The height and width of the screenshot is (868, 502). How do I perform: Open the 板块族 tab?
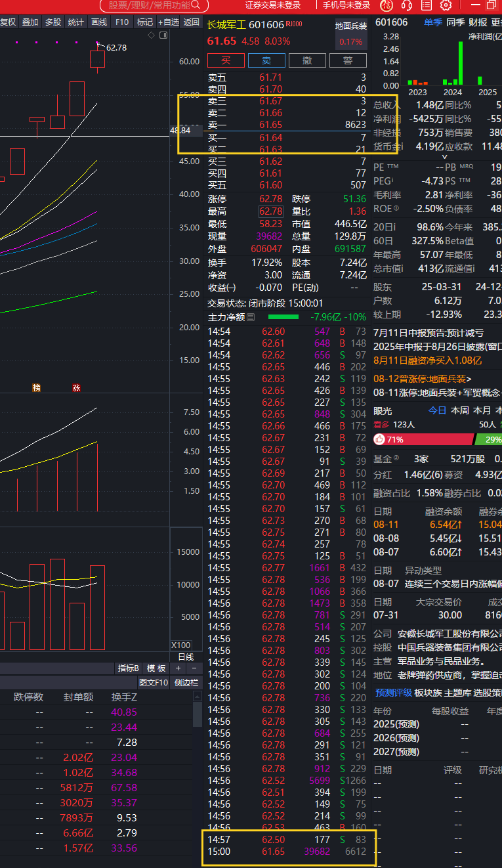click(428, 693)
